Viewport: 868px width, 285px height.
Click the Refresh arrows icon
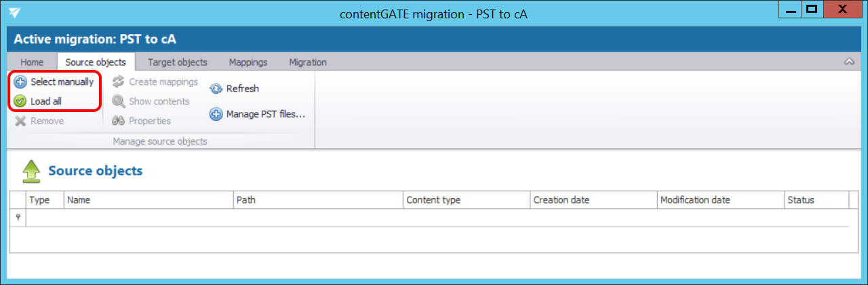pos(216,89)
